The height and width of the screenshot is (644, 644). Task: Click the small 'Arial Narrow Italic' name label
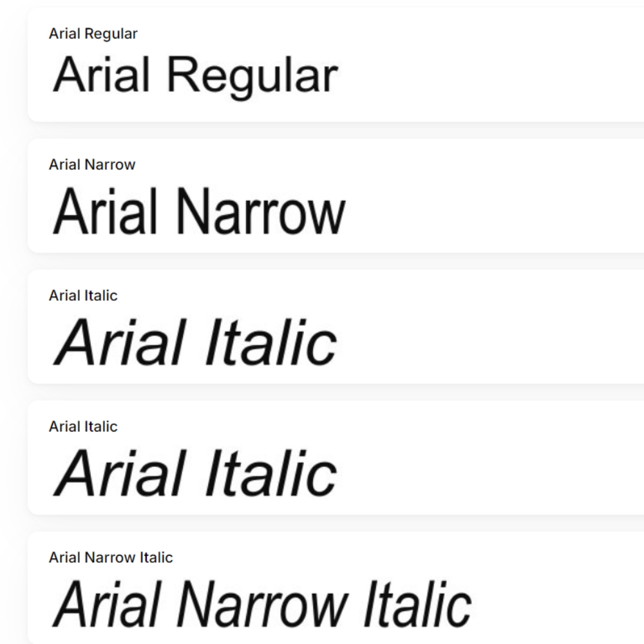[x=111, y=557]
